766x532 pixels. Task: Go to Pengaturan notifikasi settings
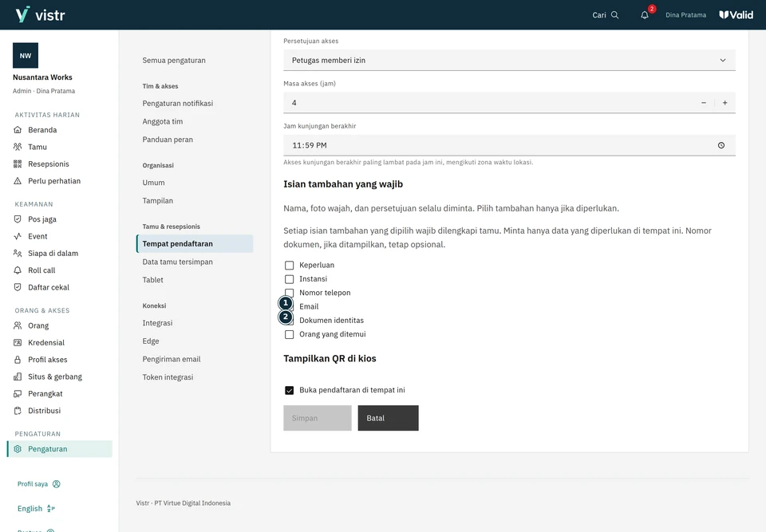pos(178,104)
